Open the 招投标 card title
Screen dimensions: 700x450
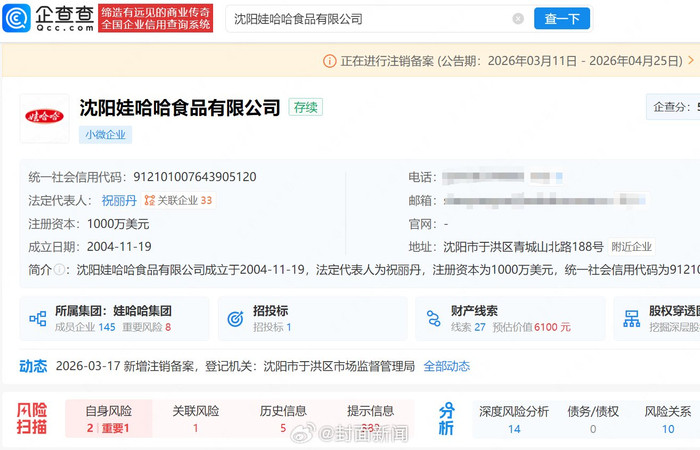[x=271, y=311]
